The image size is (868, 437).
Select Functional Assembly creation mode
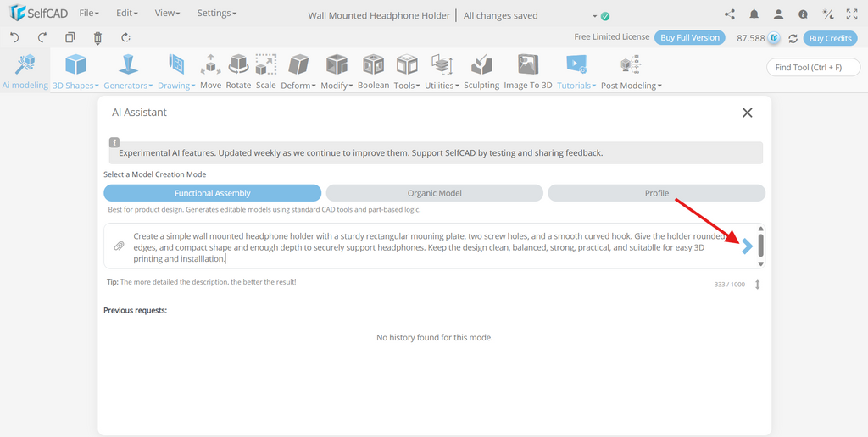click(x=213, y=193)
